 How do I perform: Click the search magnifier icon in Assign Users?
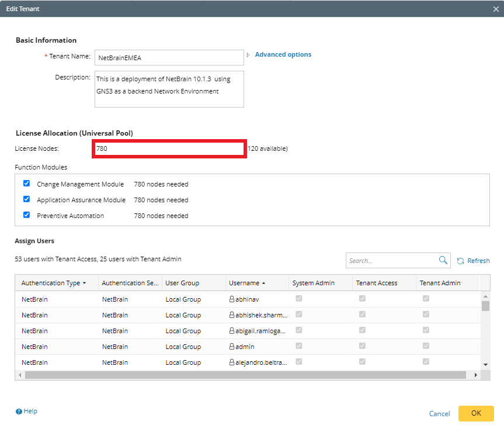(x=443, y=260)
